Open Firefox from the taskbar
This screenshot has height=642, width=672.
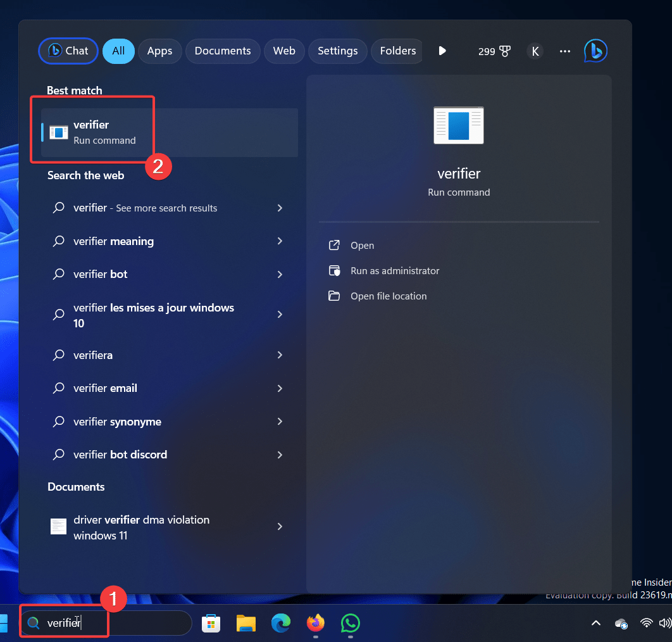[x=316, y=623]
